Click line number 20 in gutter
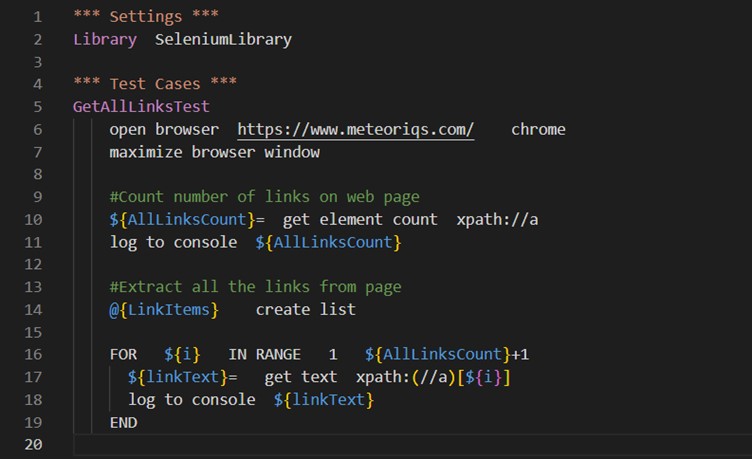Viewport: 752px width, 459px height. click(33, 445)
